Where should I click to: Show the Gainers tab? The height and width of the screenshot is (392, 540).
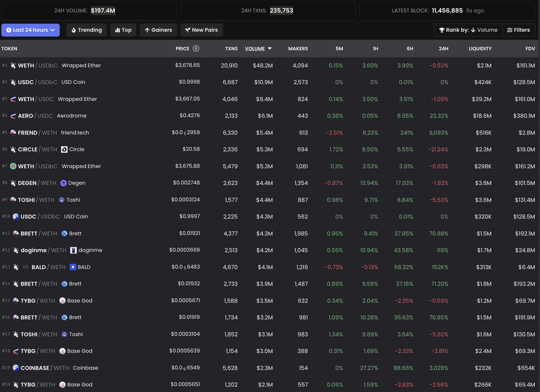coord(158,30)
